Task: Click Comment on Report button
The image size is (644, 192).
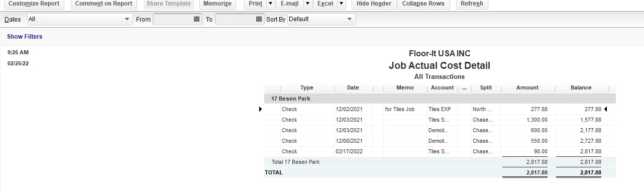Action: tap(104, 4)
